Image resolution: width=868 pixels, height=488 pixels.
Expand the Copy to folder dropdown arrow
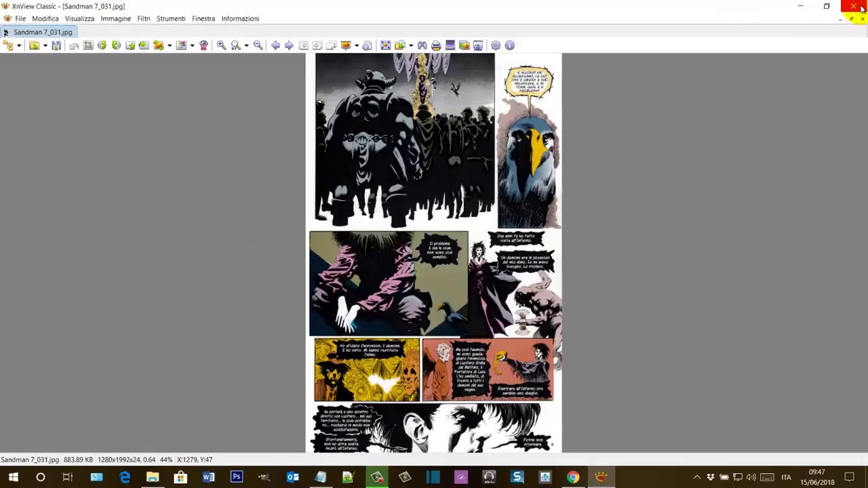[x=411, y=45]
